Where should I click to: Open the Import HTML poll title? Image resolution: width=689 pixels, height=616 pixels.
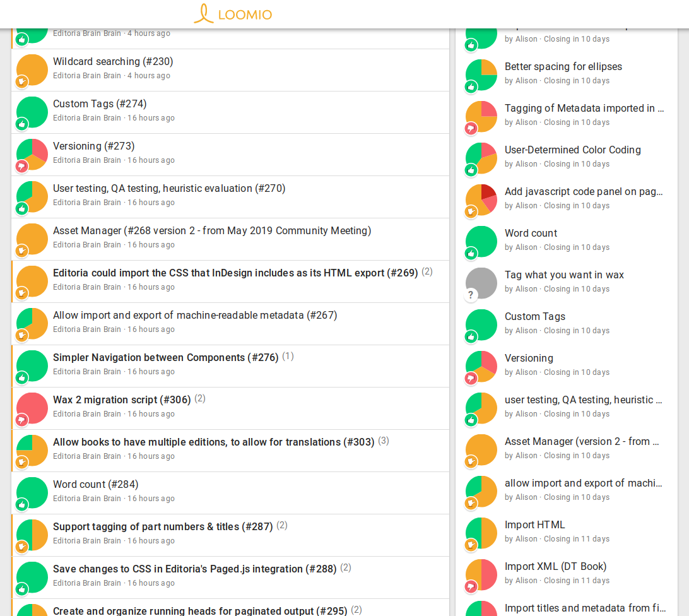click(535, 524)
